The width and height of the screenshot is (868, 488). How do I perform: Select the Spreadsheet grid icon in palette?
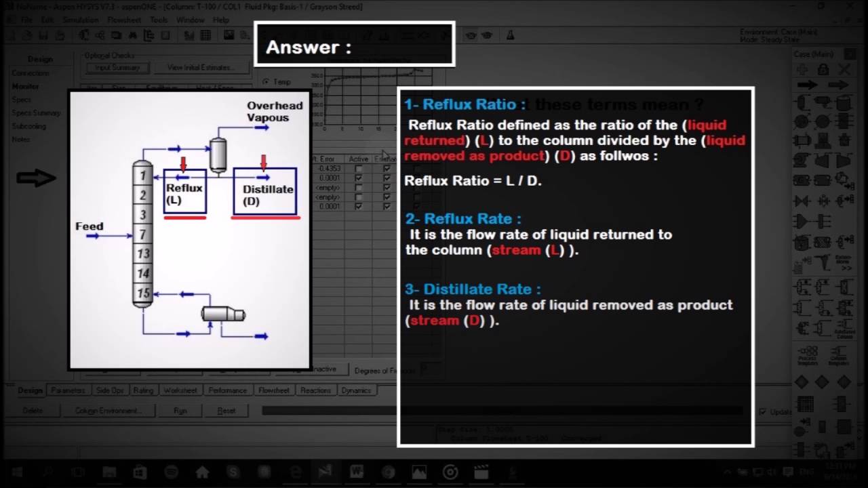click(805, 405)
